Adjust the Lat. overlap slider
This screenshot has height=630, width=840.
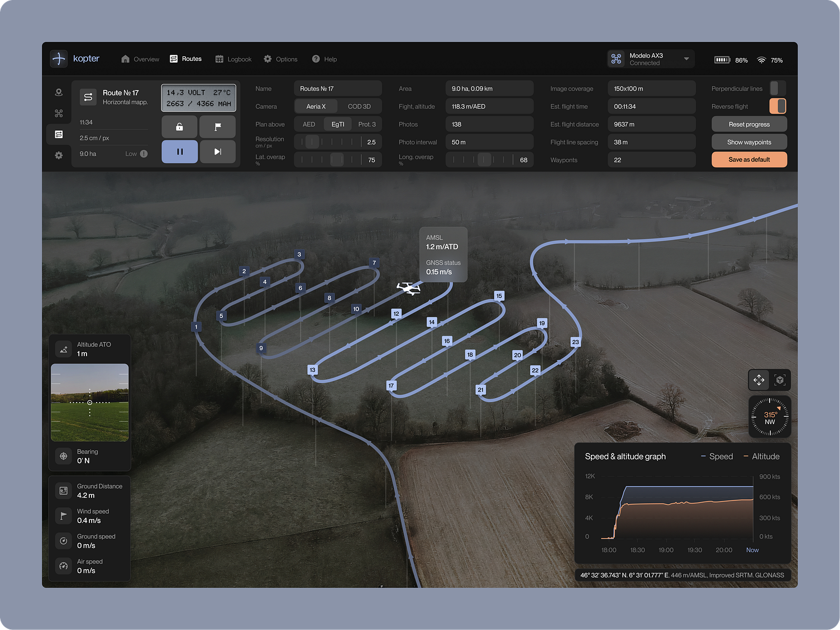337,160
